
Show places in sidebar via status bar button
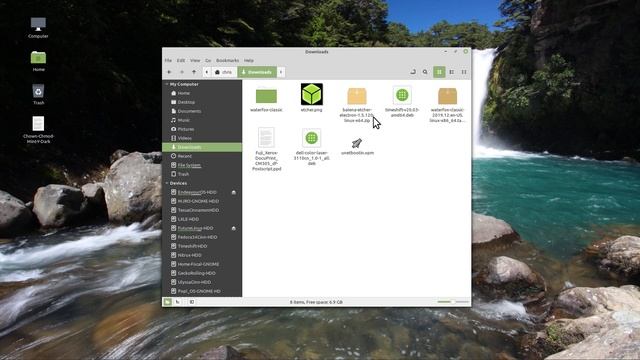pyautogui.click(x=167, y=302)
